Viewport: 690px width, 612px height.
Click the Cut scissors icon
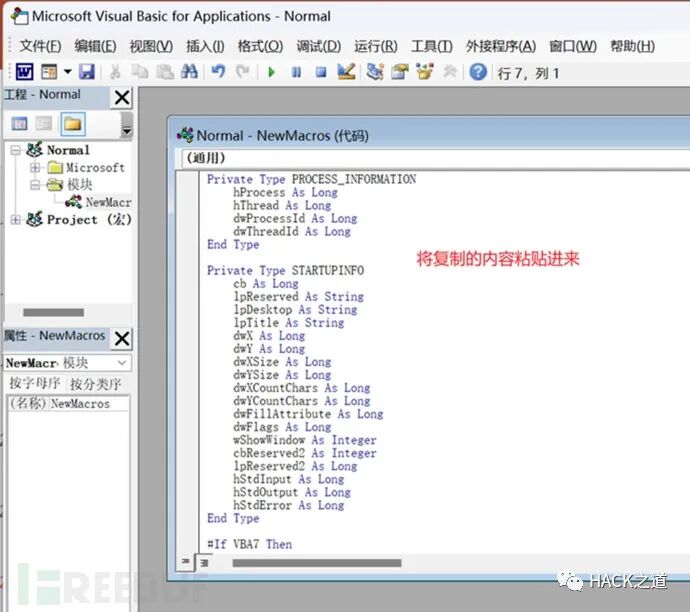point(115,72)
